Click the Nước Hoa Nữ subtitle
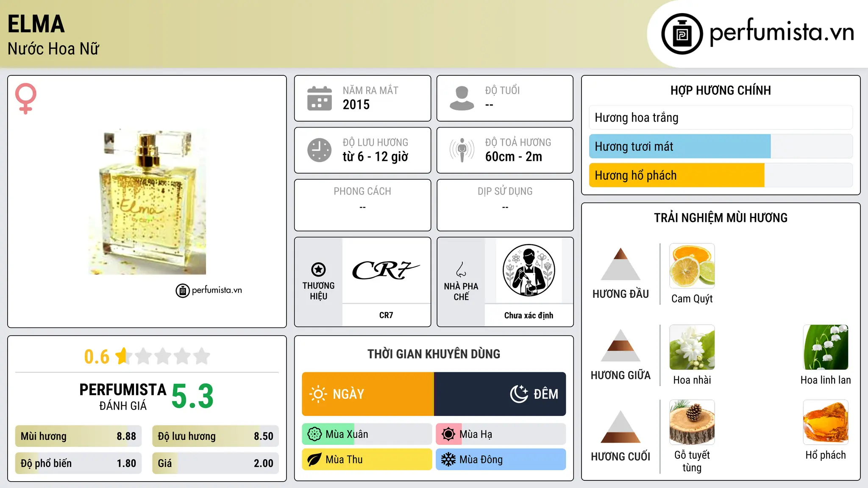 (x=53, y=49)
